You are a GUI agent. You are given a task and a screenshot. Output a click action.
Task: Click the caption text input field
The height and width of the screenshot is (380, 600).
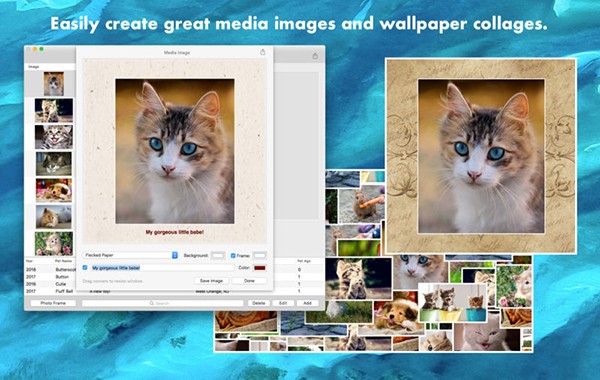coord(162,268)
